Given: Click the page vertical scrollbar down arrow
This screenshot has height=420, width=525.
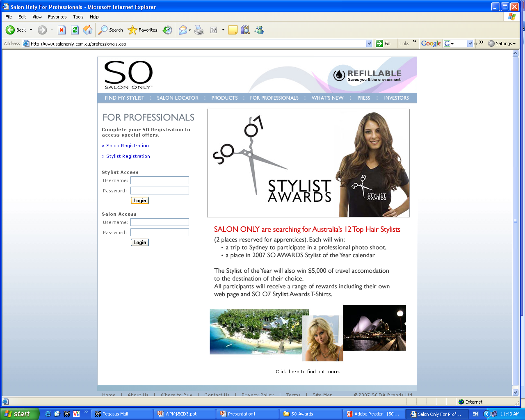Looking at the screenshot, I should coord(516,392).
